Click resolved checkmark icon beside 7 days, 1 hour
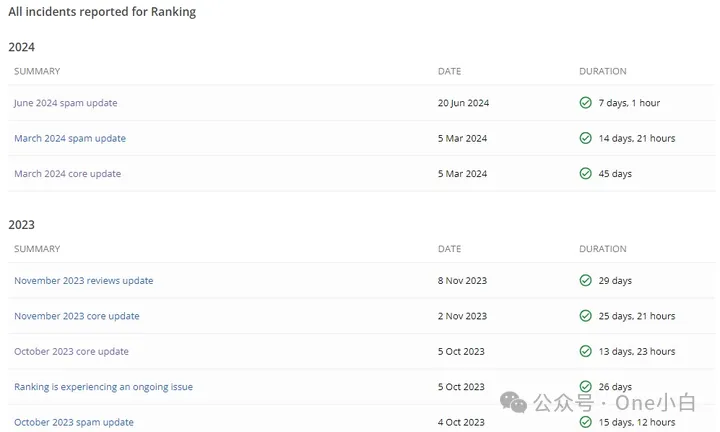Image resolution: width=720 pixels, height=432 pixels. [x=585, y=102]
